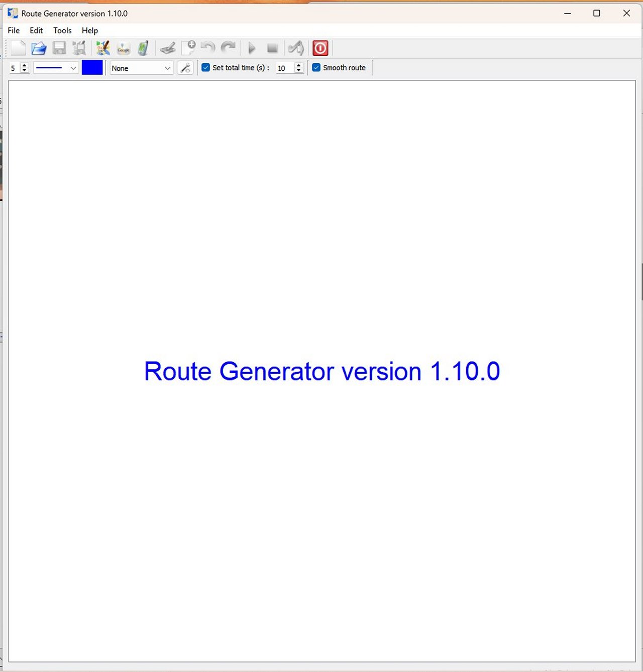The width and height of the screenshot is (643, 672).
Task: Import a map from Google Maps
Action: coord(123,48)
